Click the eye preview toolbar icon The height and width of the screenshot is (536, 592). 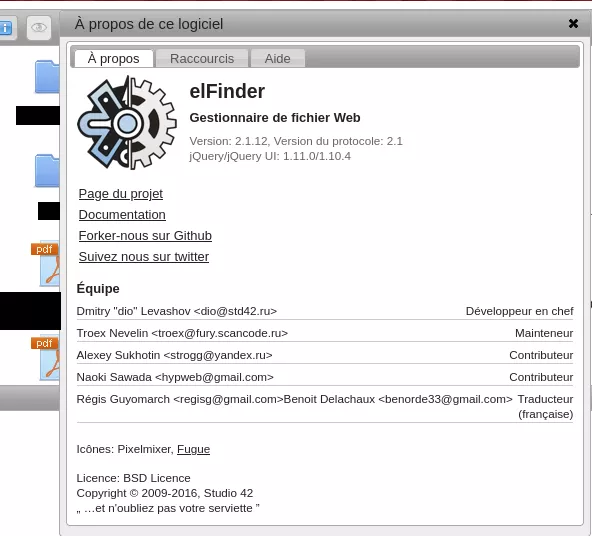[39, 28]
